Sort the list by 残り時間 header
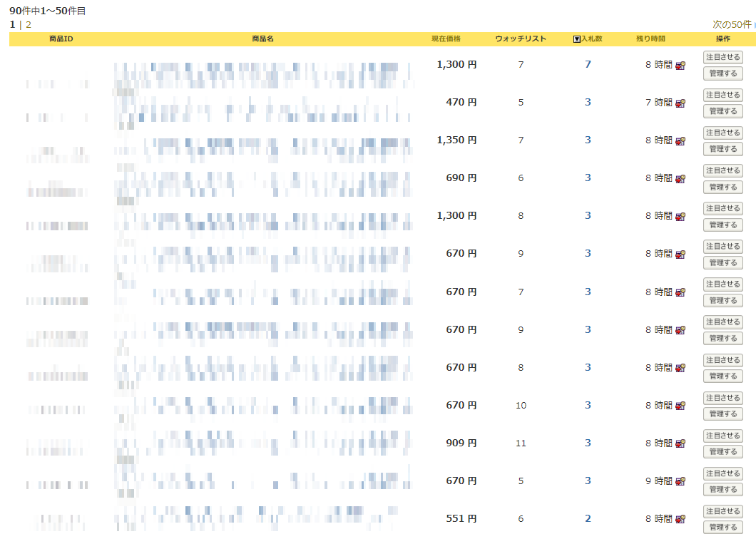 point(650,38)
